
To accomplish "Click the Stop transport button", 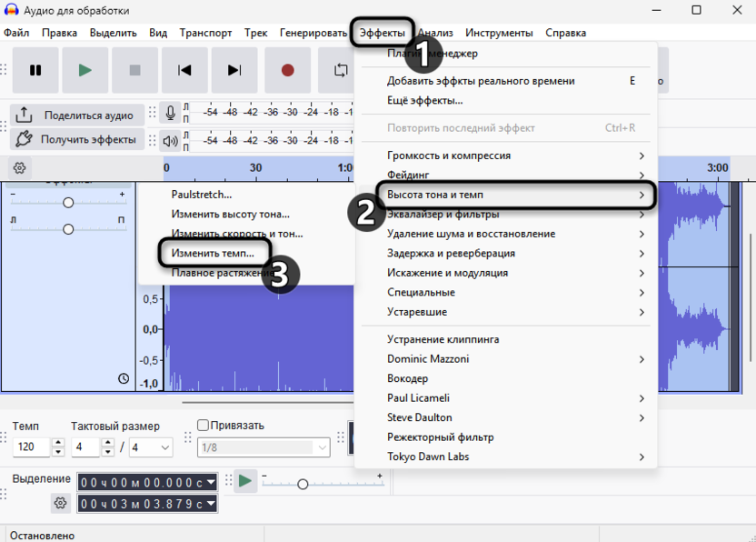I will (x=135, y=70).
